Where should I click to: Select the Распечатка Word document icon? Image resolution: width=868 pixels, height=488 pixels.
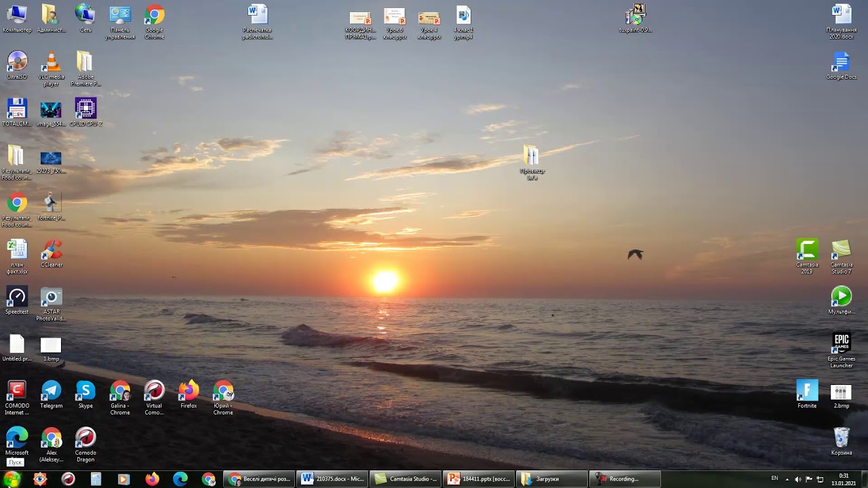[258, 22]
